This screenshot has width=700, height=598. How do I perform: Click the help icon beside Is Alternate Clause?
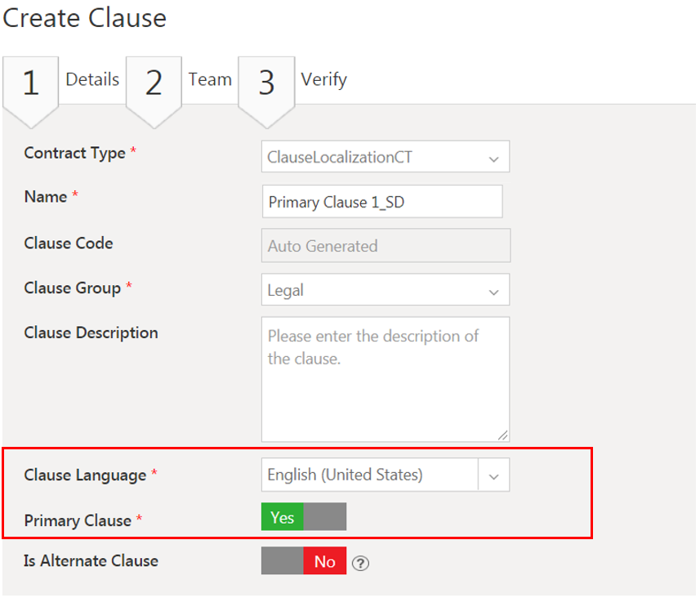click(360, 562)
